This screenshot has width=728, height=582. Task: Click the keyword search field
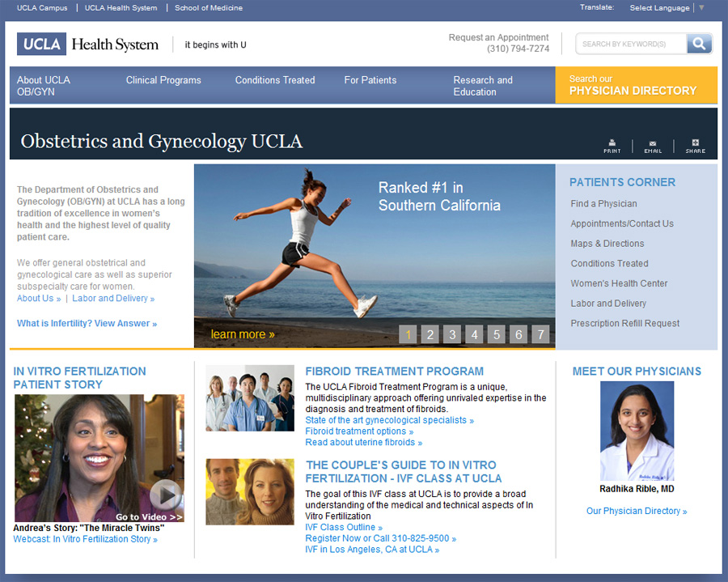coord(631,44)
